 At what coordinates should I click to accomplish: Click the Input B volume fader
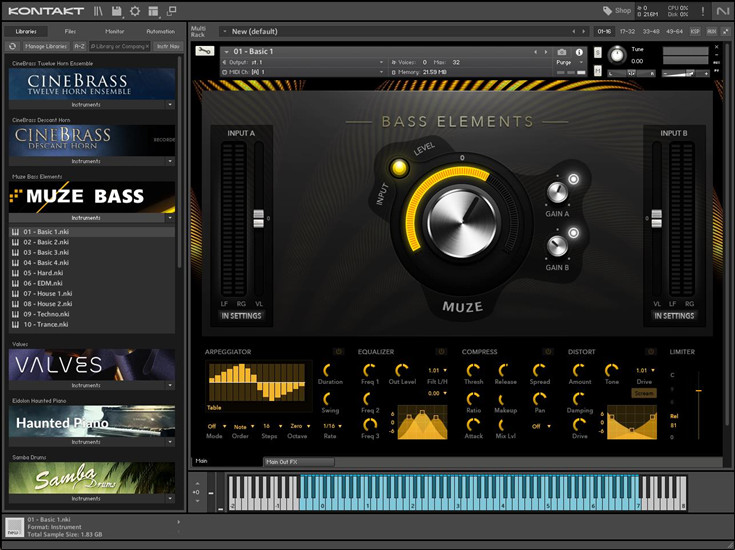657,217
